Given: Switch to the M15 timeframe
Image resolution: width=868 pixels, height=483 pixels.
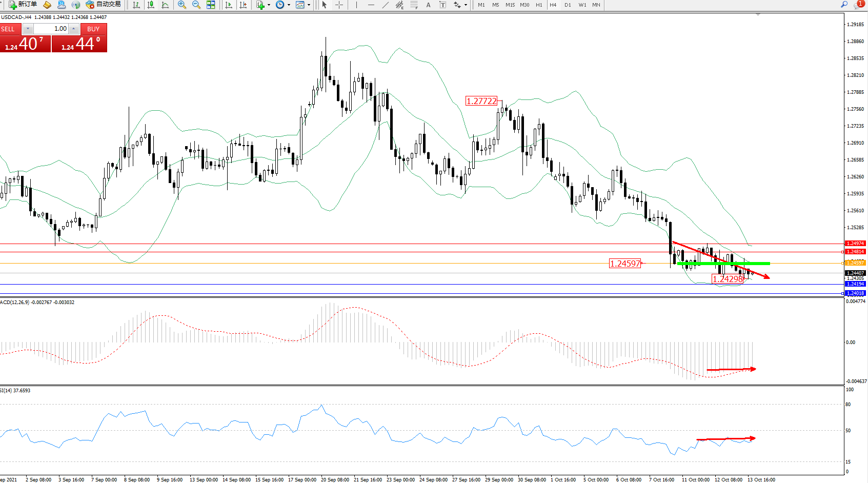Looking at the screenshot, I should (x=510, y=5).
